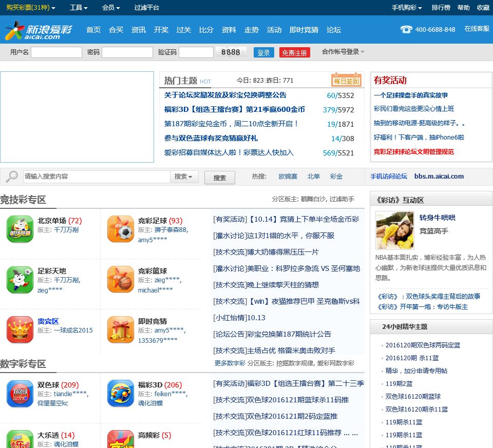Open the 高频彩 lottery icon

pyautogui.click(x=120, y=439)
